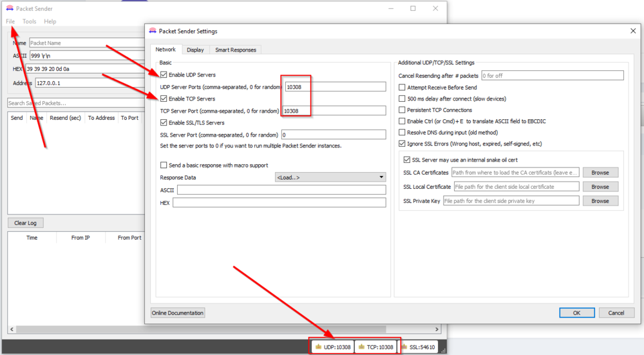Screen dimensions: 644x355
Task: Click the SSL Server Port input field
Action: pos(334,135)
